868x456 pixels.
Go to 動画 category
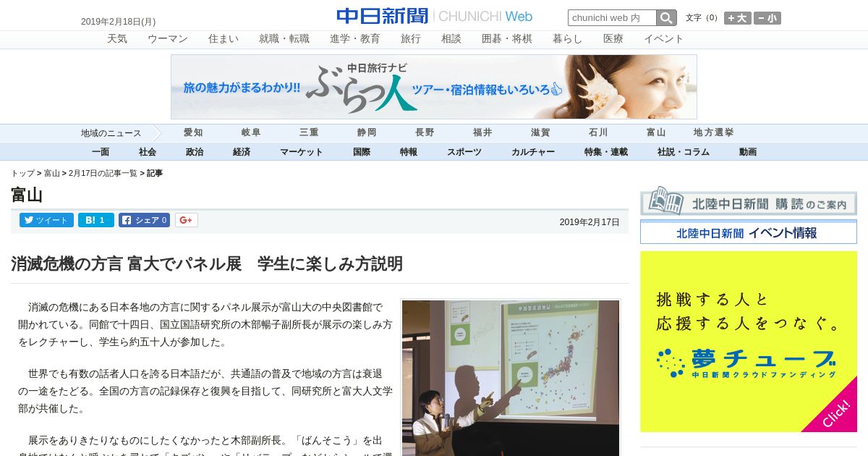748,152
